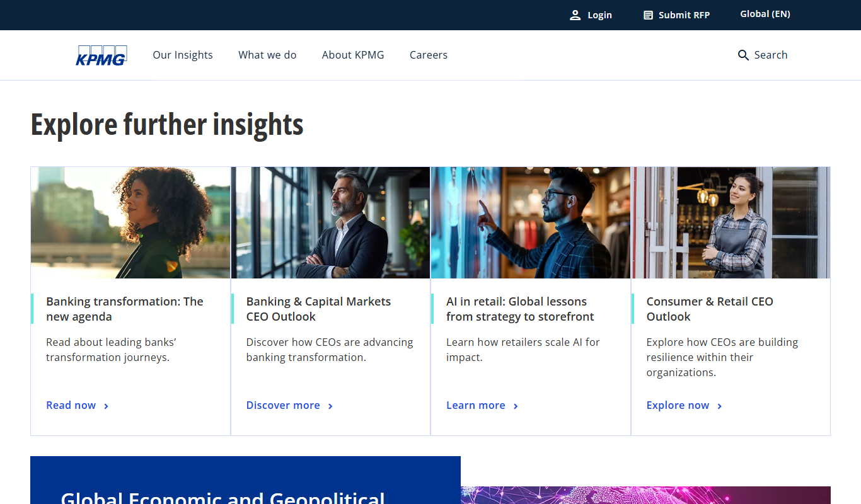Click the Explore further insights heading
Viewport: 861px width, 504px height.
(167, 124)
